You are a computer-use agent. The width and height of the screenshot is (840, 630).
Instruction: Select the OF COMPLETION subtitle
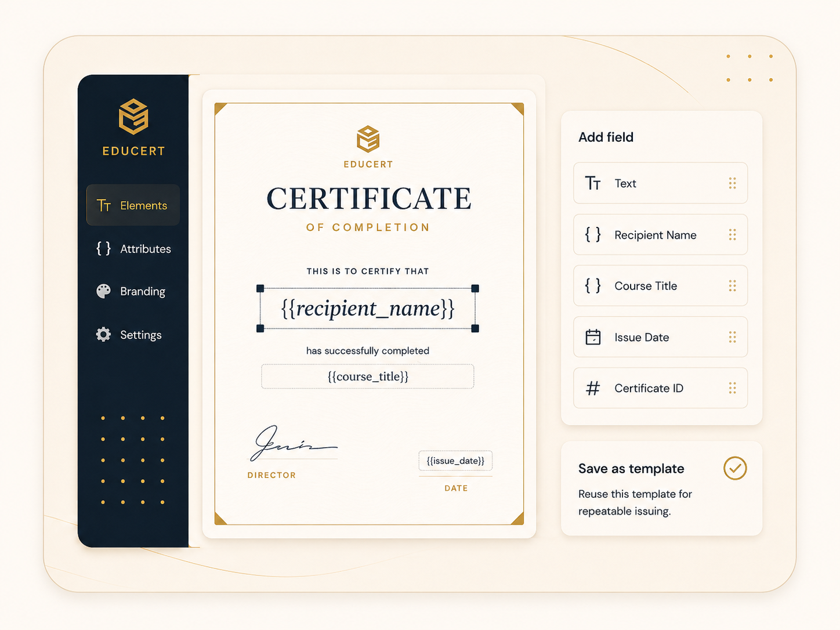[x=368, y=227]
